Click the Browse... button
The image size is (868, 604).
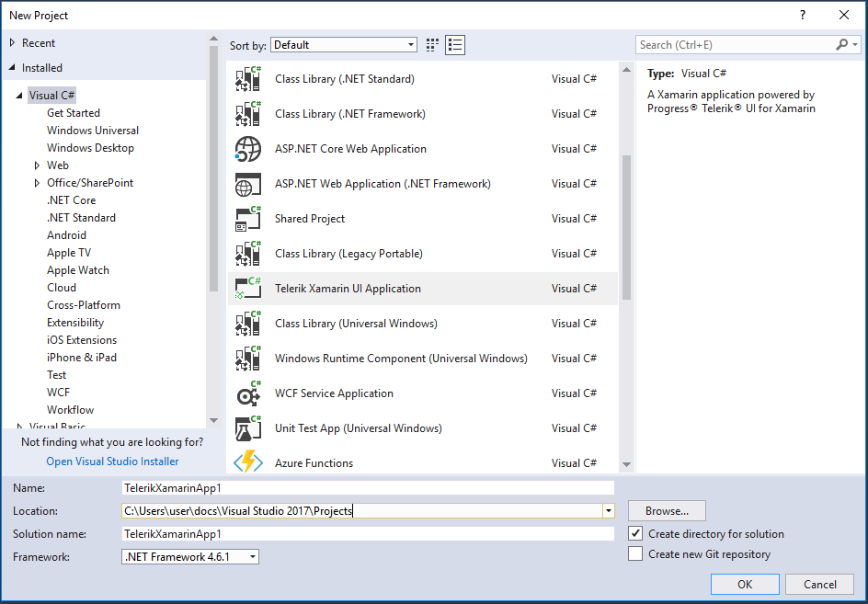coord(667,510)
